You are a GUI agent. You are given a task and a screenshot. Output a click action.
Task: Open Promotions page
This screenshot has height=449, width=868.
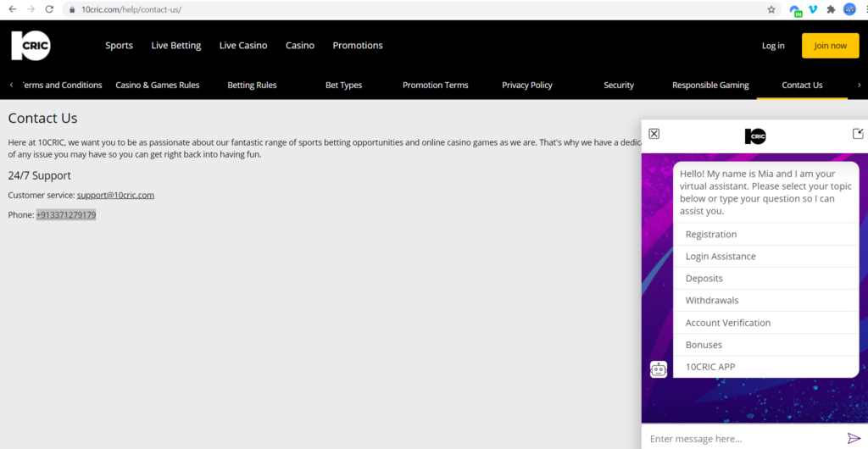tap(358, 46)
